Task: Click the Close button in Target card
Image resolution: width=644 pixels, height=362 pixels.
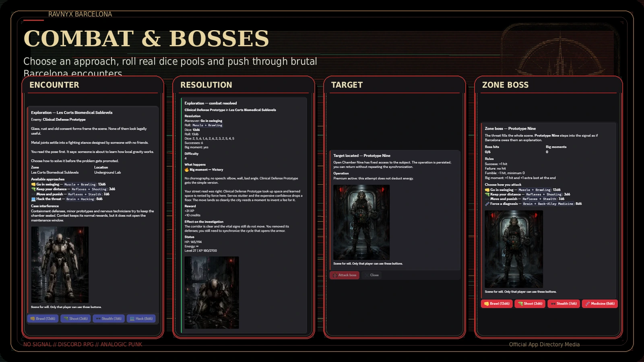Action: click(372, 275)
